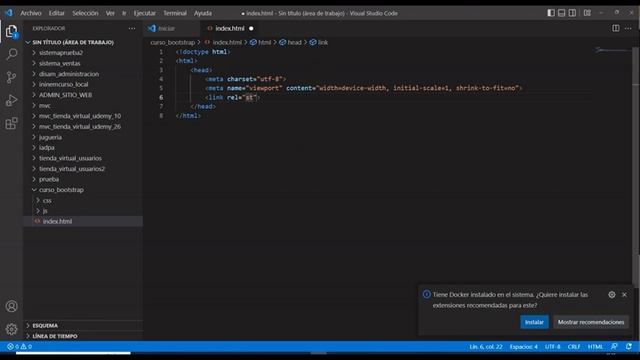This screenshot has width=640, height=360.
Task: Select index.html file in explorer
Action: tap(83, 221)
